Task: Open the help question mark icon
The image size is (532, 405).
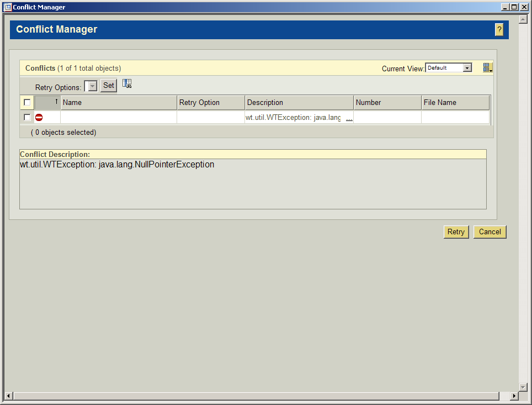Action: pyautogui.click(x=499, y=30)
